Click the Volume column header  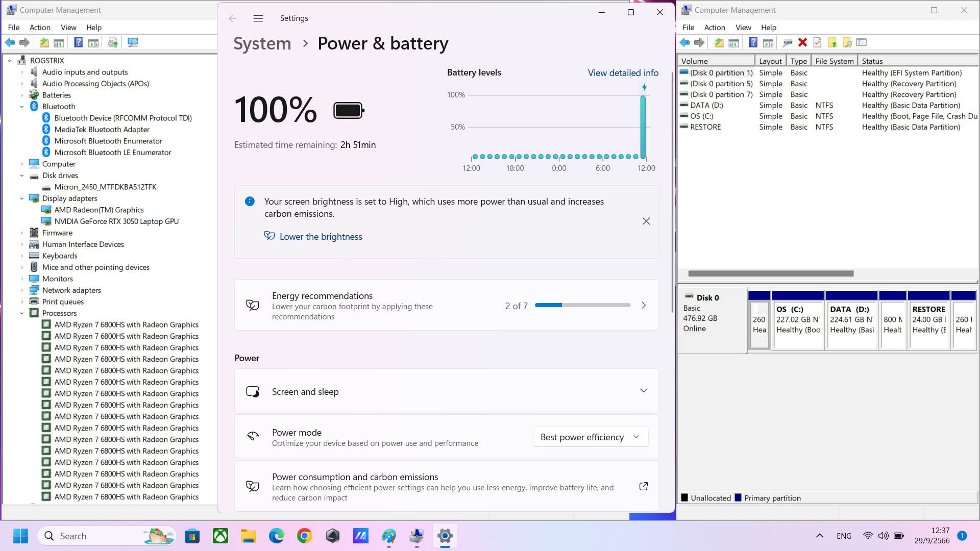[x=716, y=61]
